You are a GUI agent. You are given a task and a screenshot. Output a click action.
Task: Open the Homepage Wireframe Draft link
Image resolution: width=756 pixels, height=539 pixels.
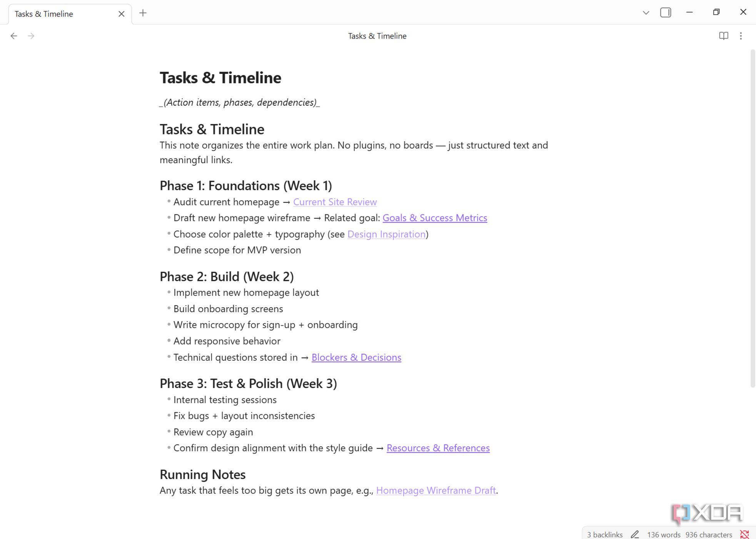[436, 490]
